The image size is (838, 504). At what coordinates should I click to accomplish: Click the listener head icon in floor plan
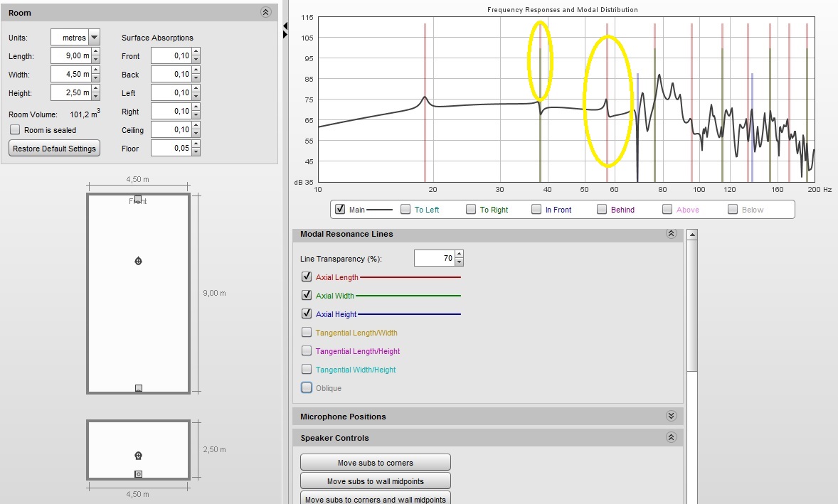(139, 261)
